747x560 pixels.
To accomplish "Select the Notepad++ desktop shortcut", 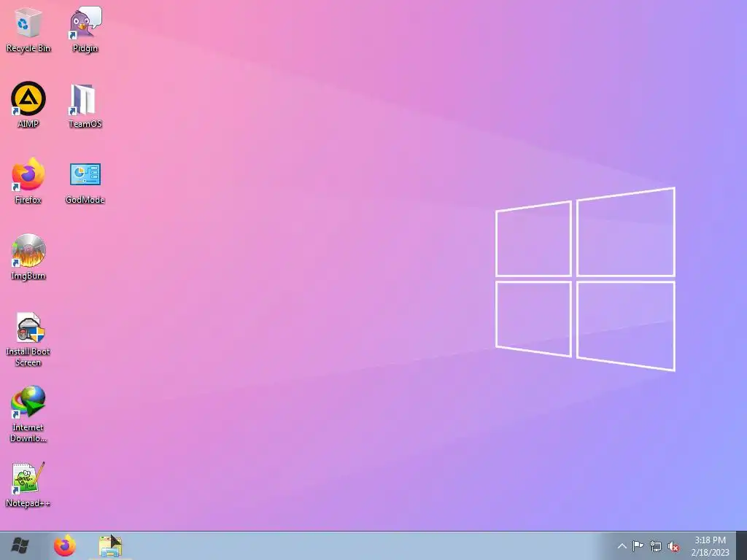I will tap(28, 485).
